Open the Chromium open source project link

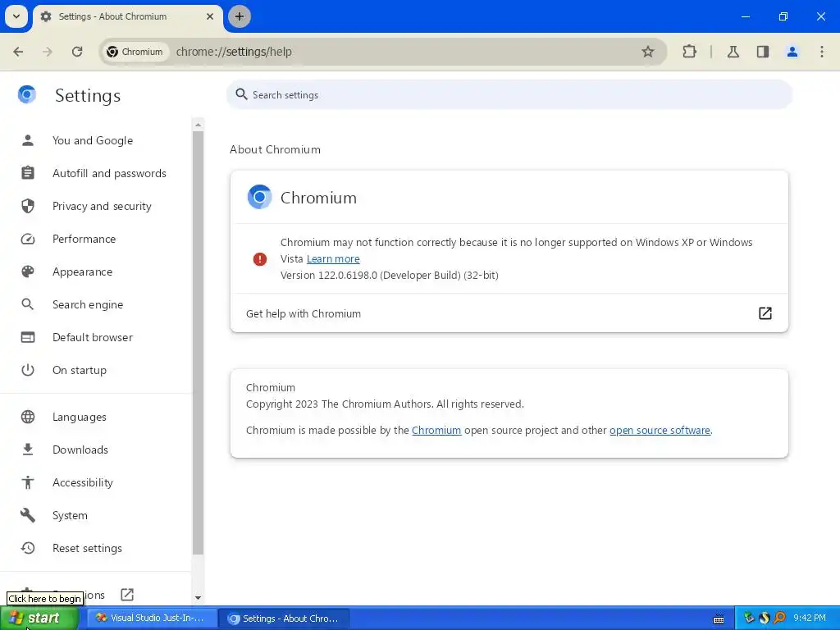click(x=436, y=430)
